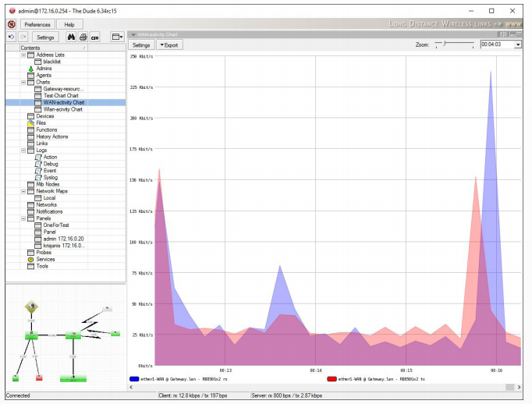Image resolution: width=532 pixels, height=404 pixels.
Task: Open the Syslog log entry
Action: (x=50, y=177)
